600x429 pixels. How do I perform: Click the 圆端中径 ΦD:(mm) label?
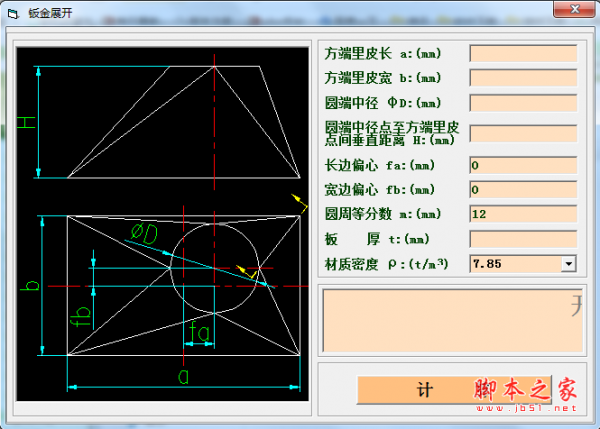pos(383,103)
